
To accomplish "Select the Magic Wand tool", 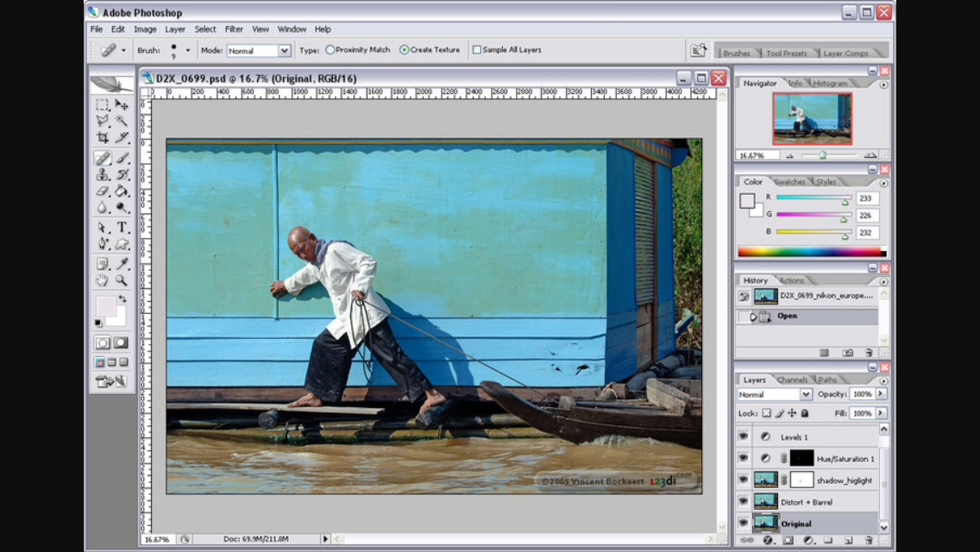I will pos(122,122).
